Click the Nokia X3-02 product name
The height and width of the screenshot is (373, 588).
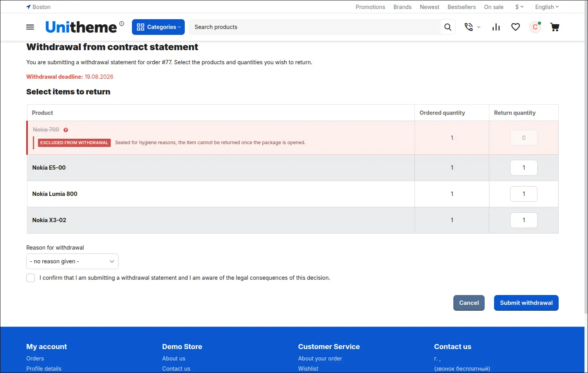pyautogui.click(x=49, y=220)
